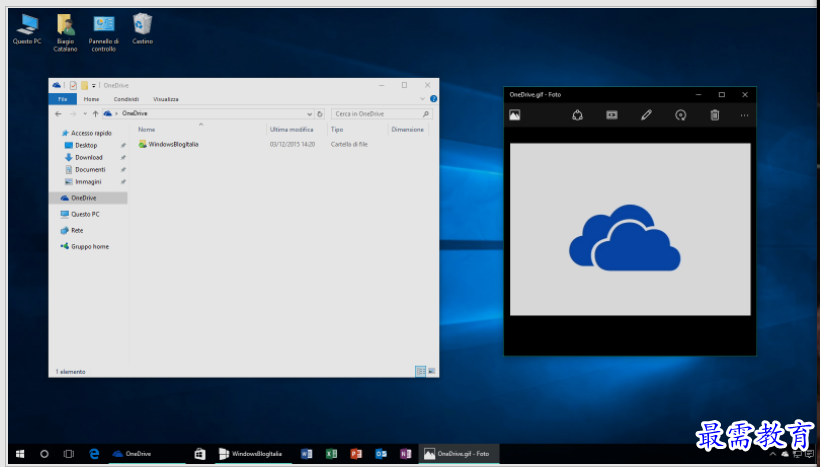
Task: Launch OneNote from the taskbar
Action: tap(405, 454)
